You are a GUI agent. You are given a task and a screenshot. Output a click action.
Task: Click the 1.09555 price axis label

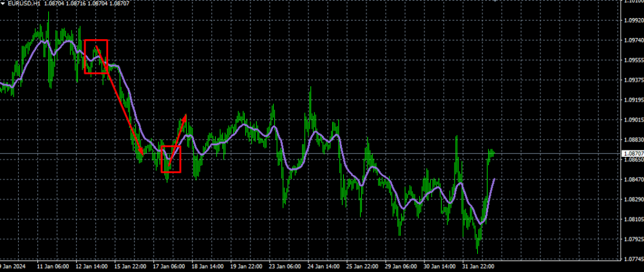point(633,60)
